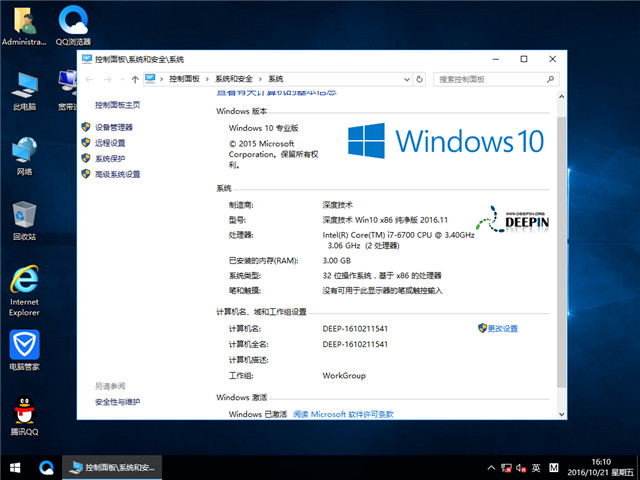Click the vertical scrollbar thumb
The height and width of the screenshot is (480, 640).
[562, 251]
